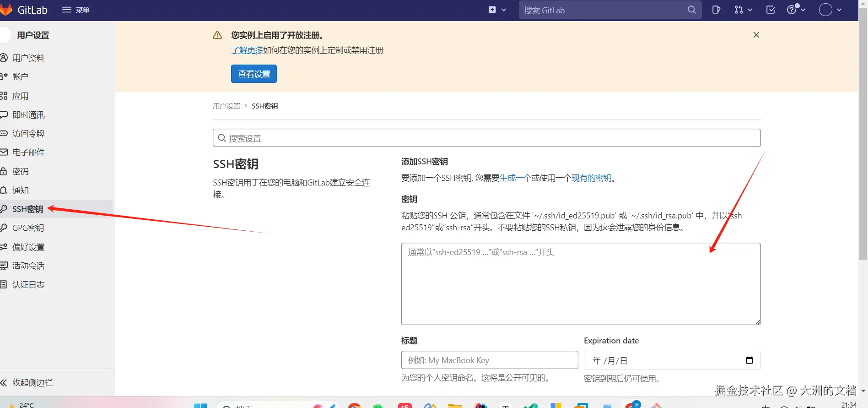Screen dimensions: 868x408
Task: Open 偏好设置 in the sidebar
Action: click(56, 247)
